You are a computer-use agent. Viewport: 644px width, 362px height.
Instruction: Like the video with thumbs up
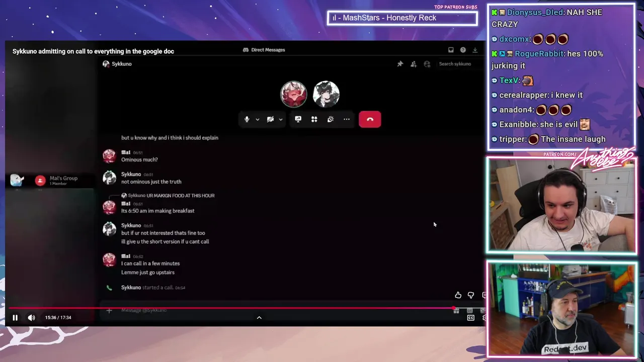pos(458,295)
